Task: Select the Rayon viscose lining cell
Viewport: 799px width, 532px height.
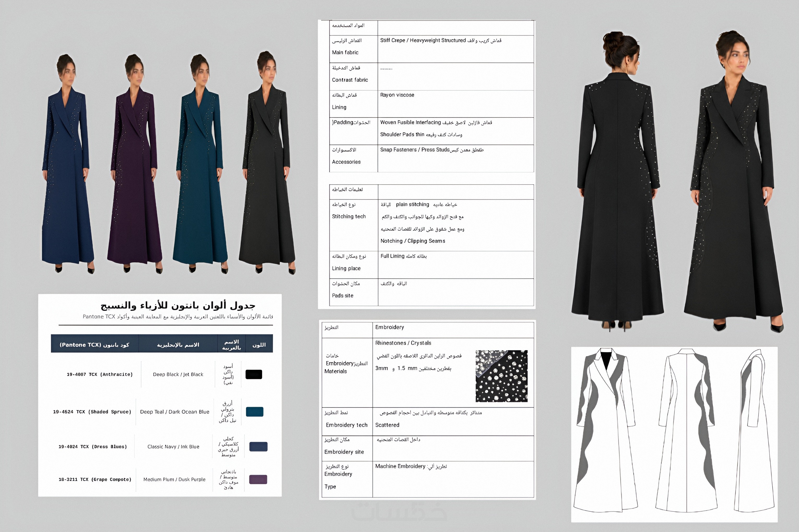Action: 397,95
